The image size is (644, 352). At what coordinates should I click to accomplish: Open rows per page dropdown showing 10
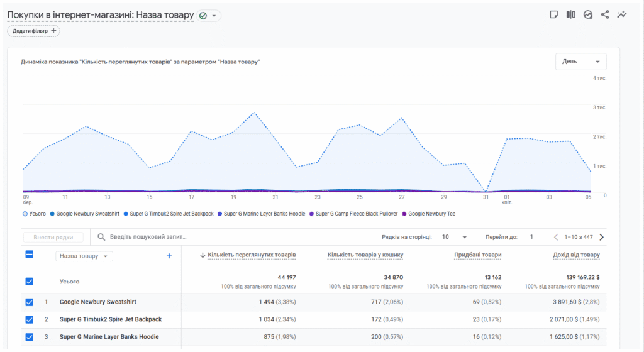(454, 237)
